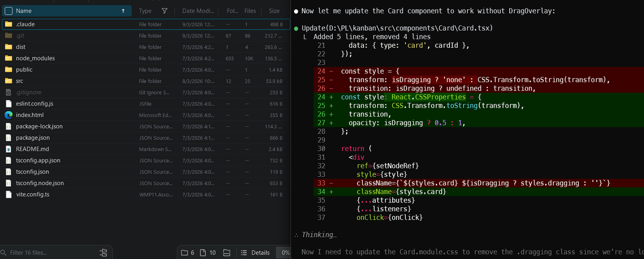Sort by the Files column header

tap(250, 11)
